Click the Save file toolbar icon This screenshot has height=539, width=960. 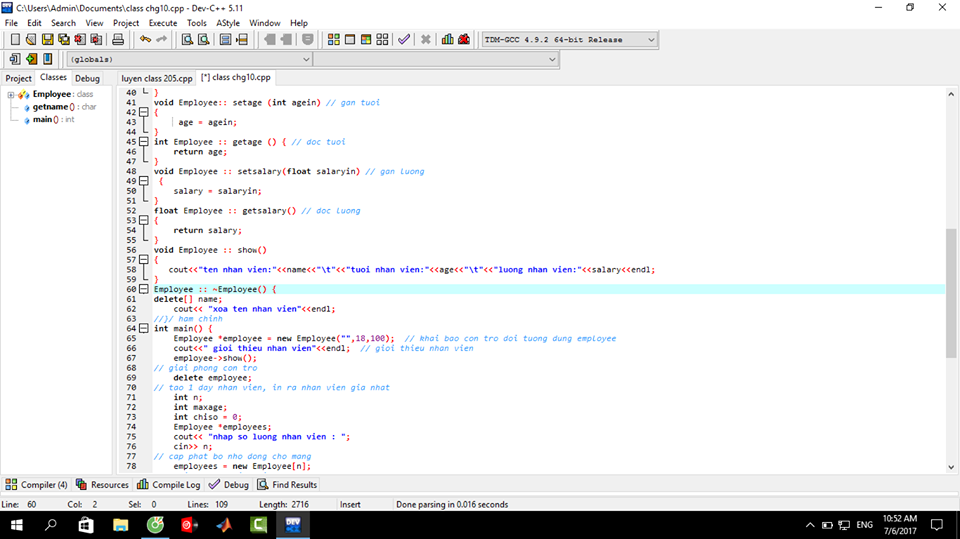[x=47, y=40]
